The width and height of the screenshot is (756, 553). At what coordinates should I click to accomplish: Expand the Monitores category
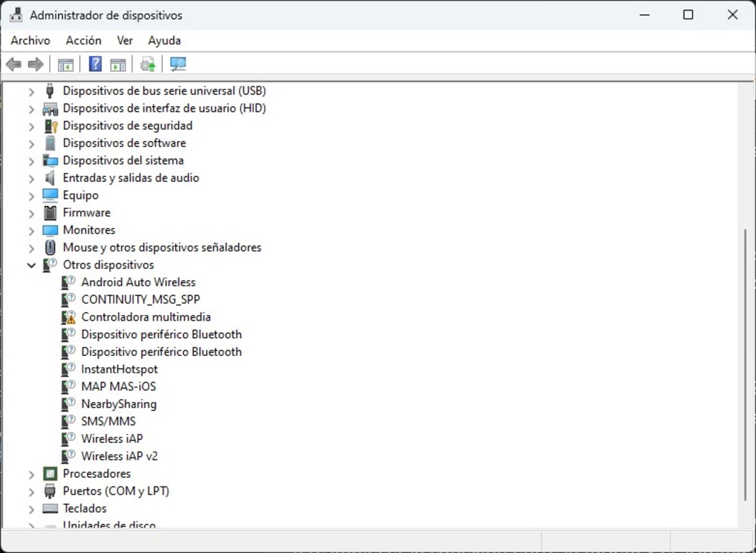pos(31,231)
